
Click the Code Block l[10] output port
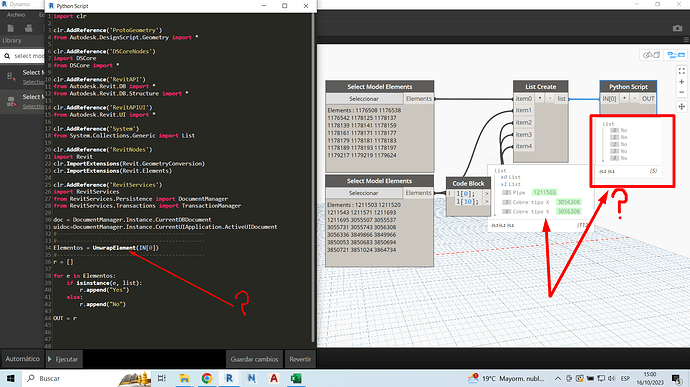click(x=486, y=201)
